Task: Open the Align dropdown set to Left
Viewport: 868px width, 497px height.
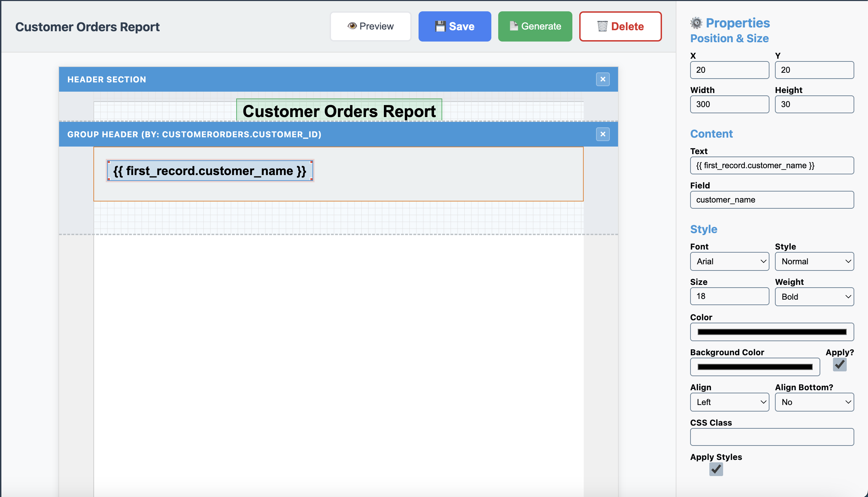Action: (730, 402)
